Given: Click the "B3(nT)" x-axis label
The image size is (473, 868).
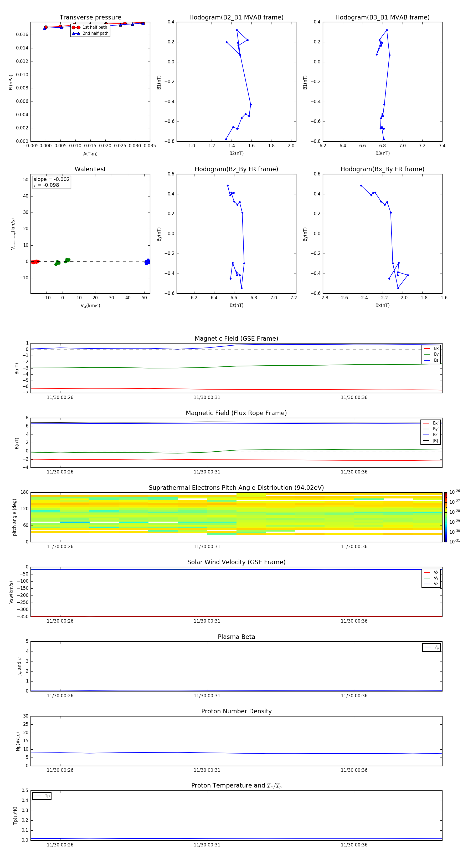Looking at the screenshot, I should pyautogui.click(x=382, y=153).
